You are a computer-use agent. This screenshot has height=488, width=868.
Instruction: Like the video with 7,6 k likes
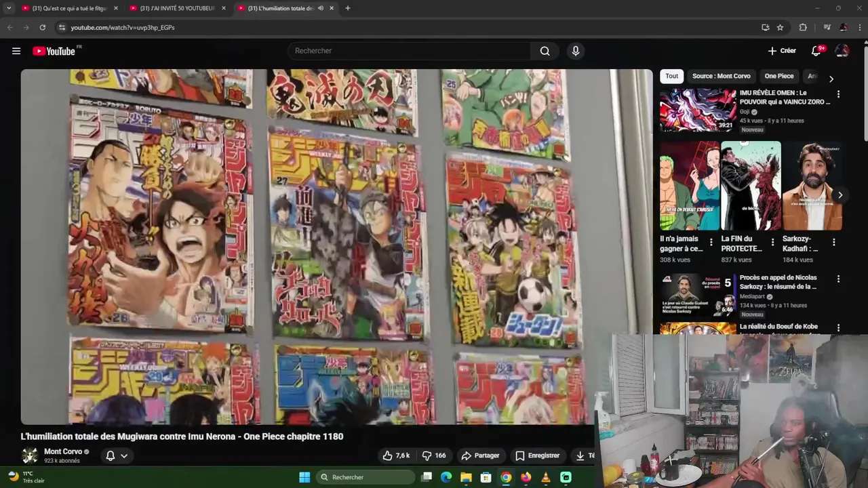[396, 455]
